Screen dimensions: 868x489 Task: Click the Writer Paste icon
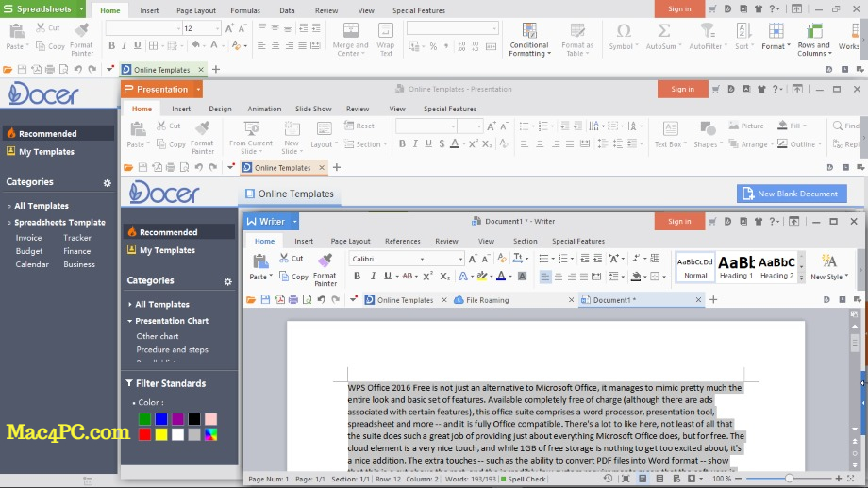point(260,261)
